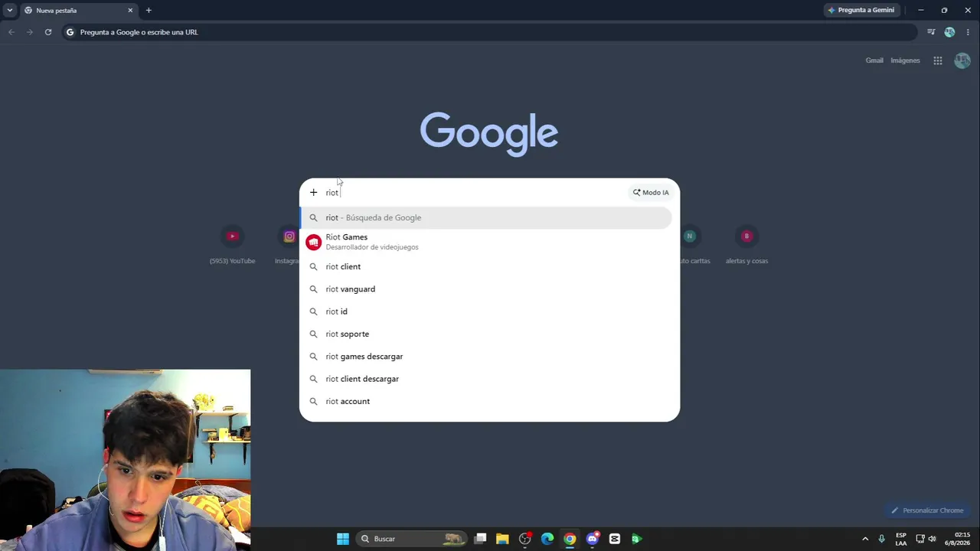Click the microphone tray icon
The image size is (980, 551).
pyautogui.click(x=882, y=539)
